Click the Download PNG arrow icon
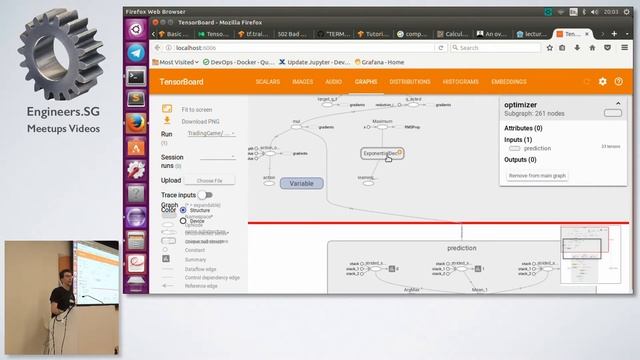Screen dimensions: 640x360 [x=167, y=120]
